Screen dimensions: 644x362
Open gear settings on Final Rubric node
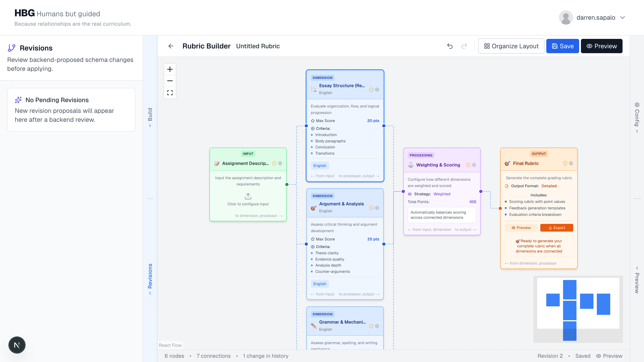pyautogui.click(x=571, y=163)
